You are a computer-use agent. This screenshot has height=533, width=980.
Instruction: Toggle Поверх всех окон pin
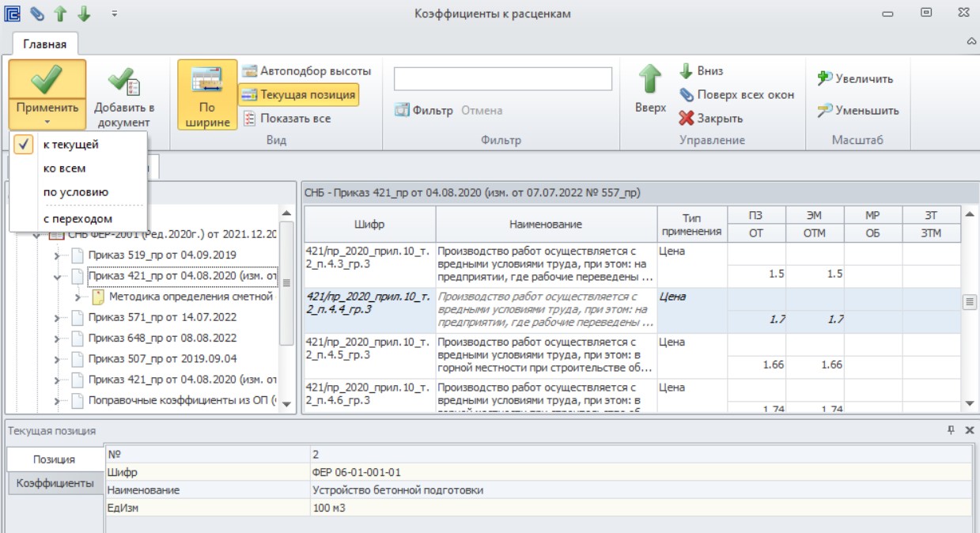pos(736,95)
